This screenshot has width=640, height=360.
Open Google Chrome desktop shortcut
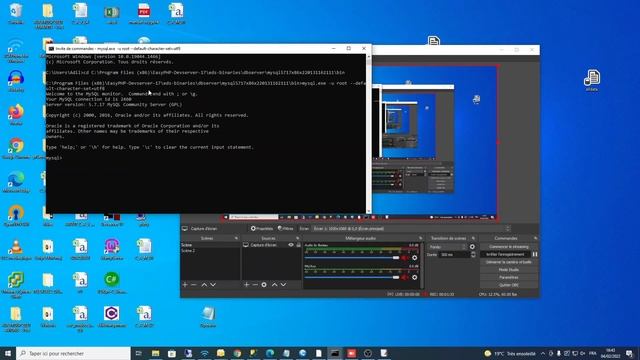(16, 148)
